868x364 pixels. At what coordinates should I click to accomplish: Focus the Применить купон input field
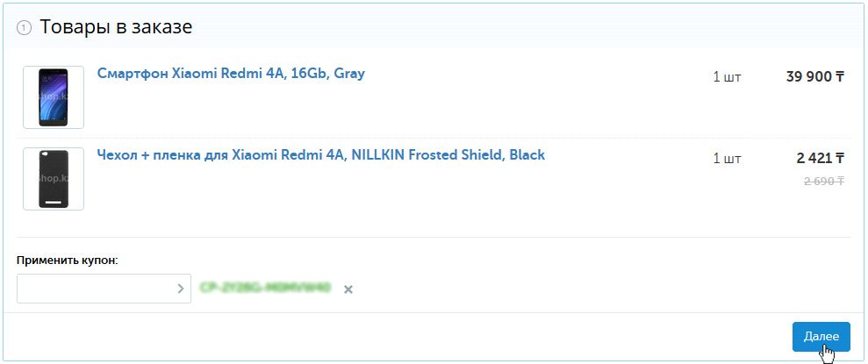[95, 289]
